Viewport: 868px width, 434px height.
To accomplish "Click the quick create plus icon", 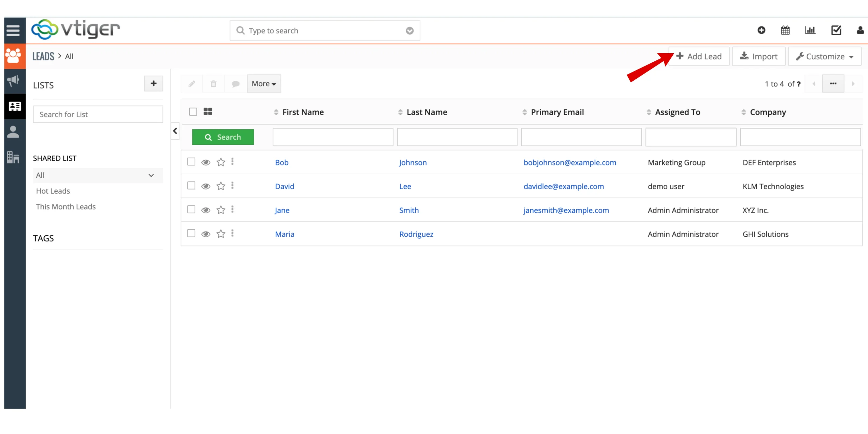I will (x=761, y=31).
